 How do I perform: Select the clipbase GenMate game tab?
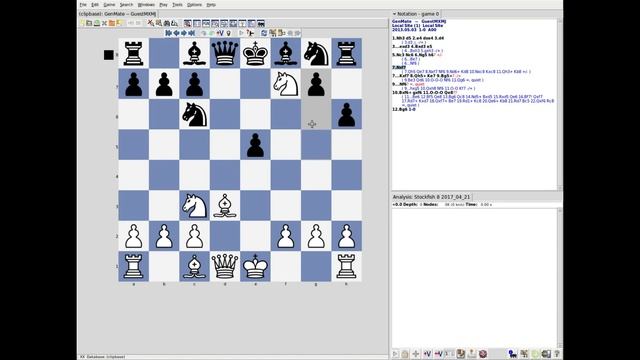(x=118, y=14)
